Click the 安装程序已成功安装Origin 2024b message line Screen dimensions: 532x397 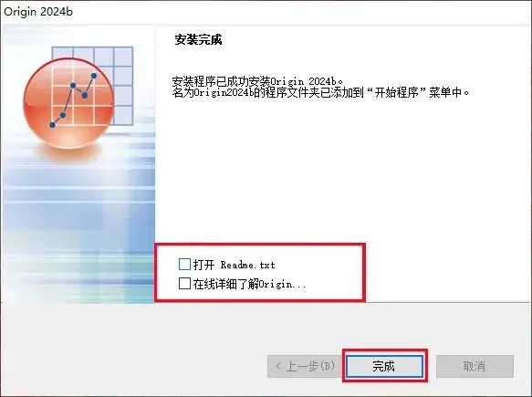[257, 81]
